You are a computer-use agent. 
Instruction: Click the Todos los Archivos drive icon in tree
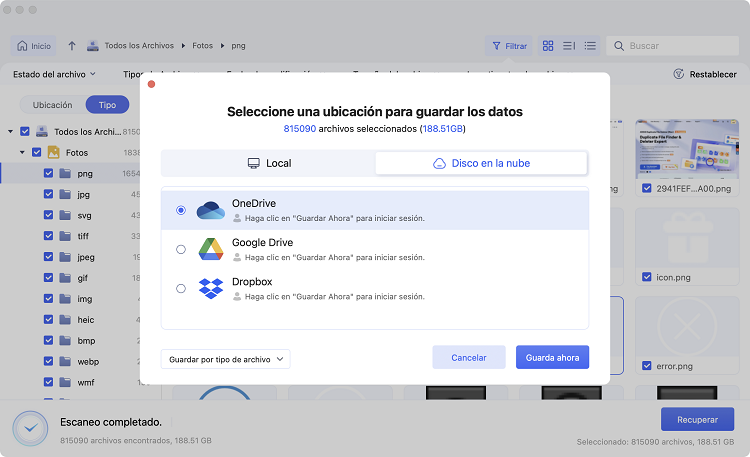click(42, 131)
